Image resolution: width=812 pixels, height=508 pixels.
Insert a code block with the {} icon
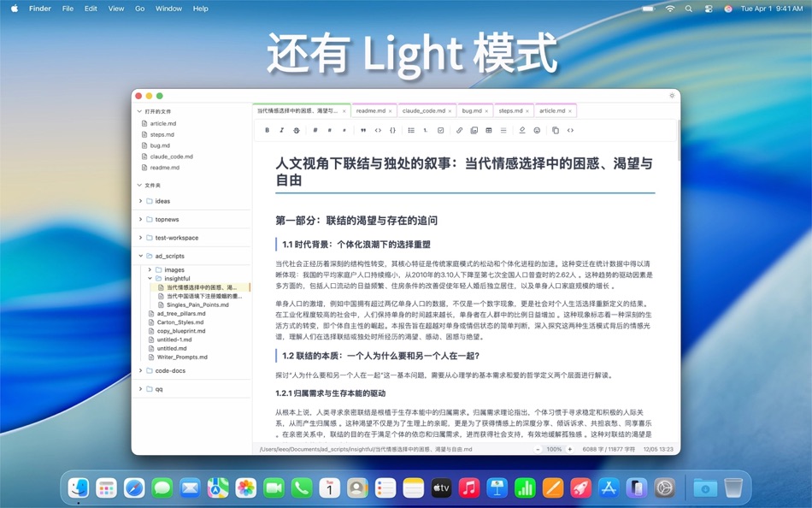point(392,131)
